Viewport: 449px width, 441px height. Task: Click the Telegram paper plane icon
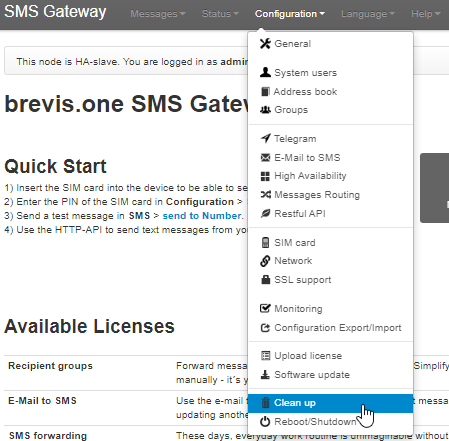(x=265, y=138)
